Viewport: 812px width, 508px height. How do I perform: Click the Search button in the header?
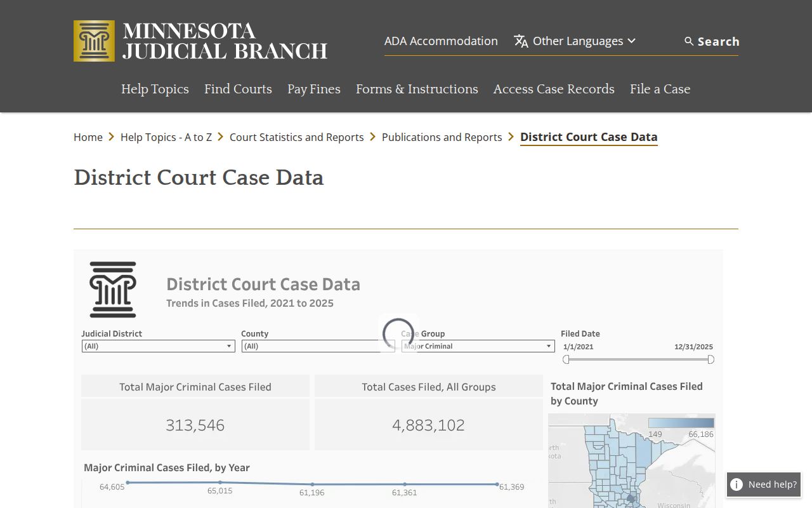[x=712, y=41]
